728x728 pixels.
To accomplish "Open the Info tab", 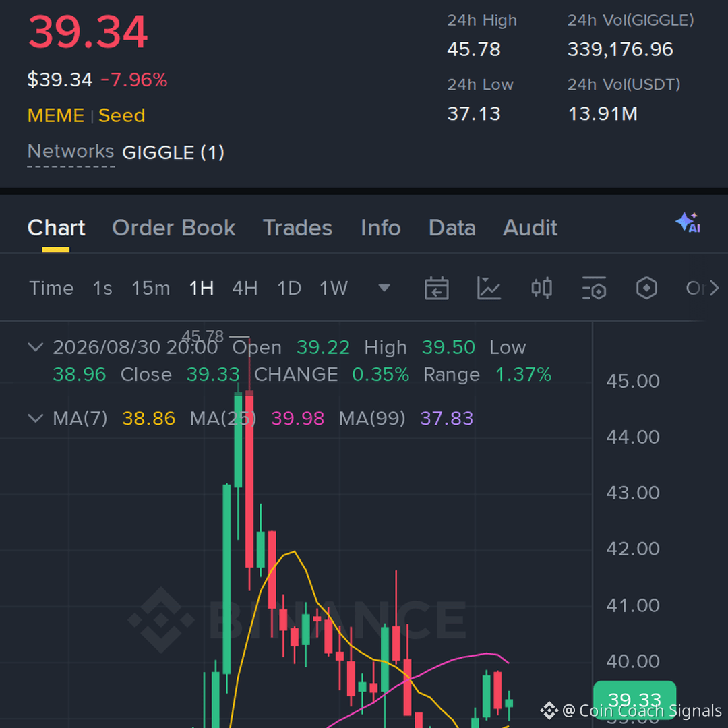I will [381, 228].
